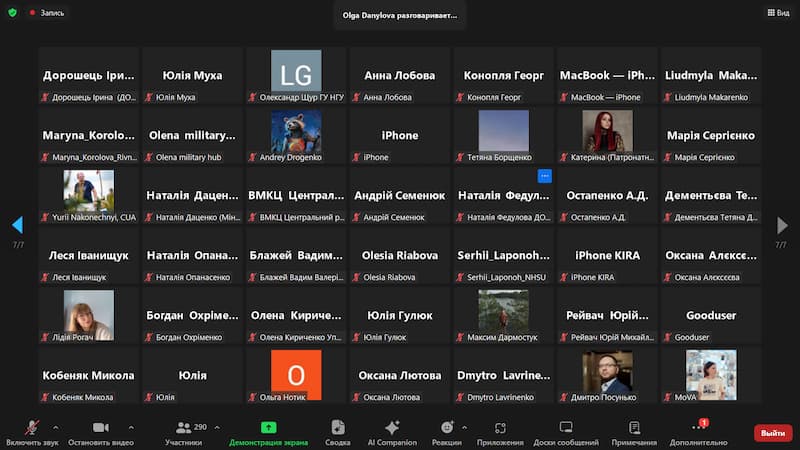Go to previous participants page arrow
Screen dimensions: 800x450
coord(17,226)
